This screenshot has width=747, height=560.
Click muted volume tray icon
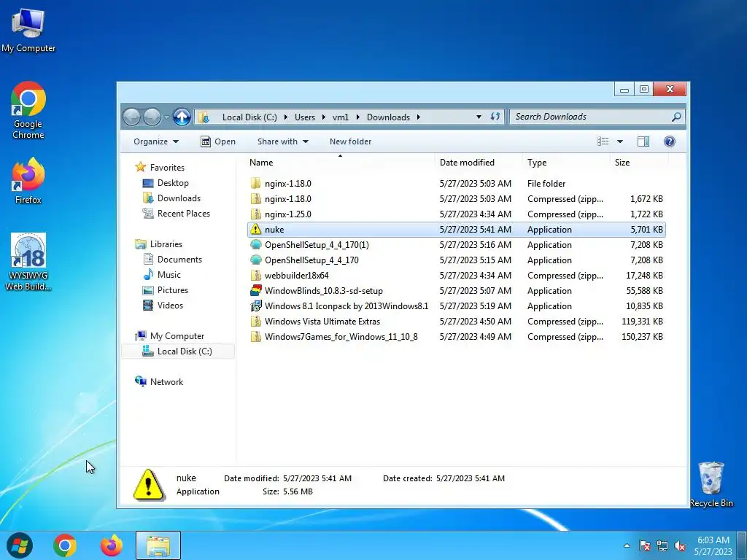pyautogui.click(x=680, y=545)
